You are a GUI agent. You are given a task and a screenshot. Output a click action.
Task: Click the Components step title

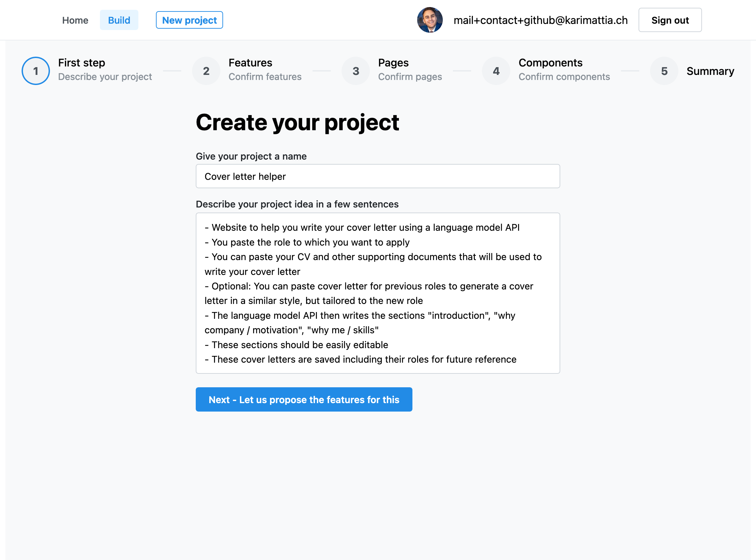coord(550,63)
